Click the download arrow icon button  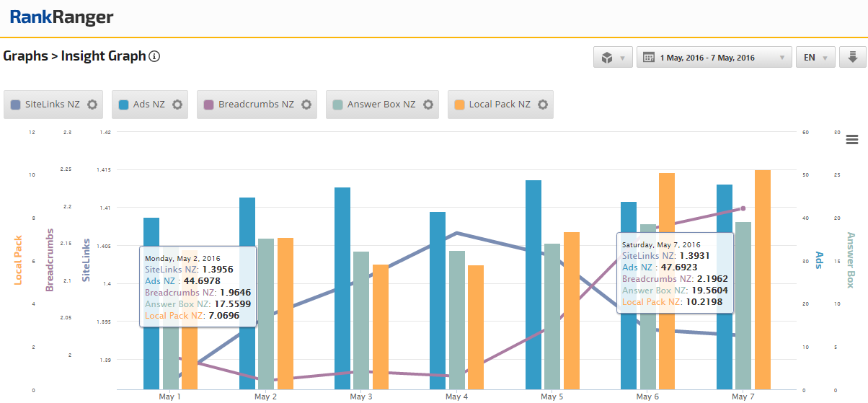tap(852, 57)
